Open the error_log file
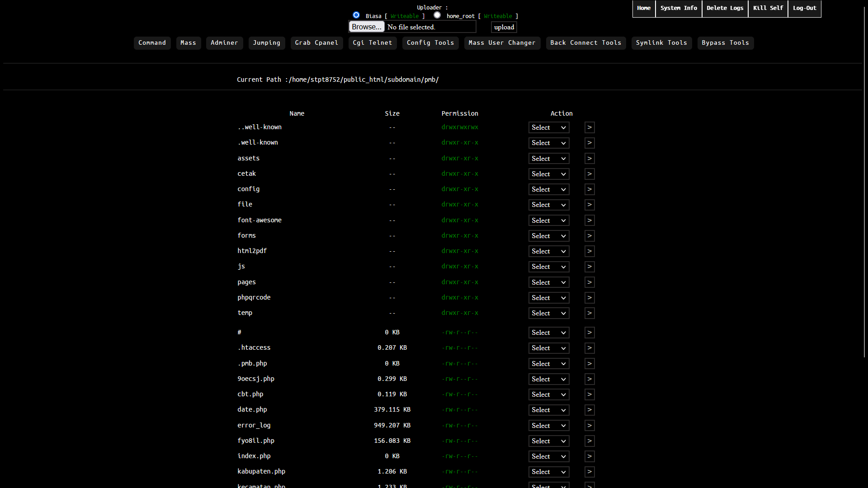Viewport: 868px width, 488px height. (254, 425)
